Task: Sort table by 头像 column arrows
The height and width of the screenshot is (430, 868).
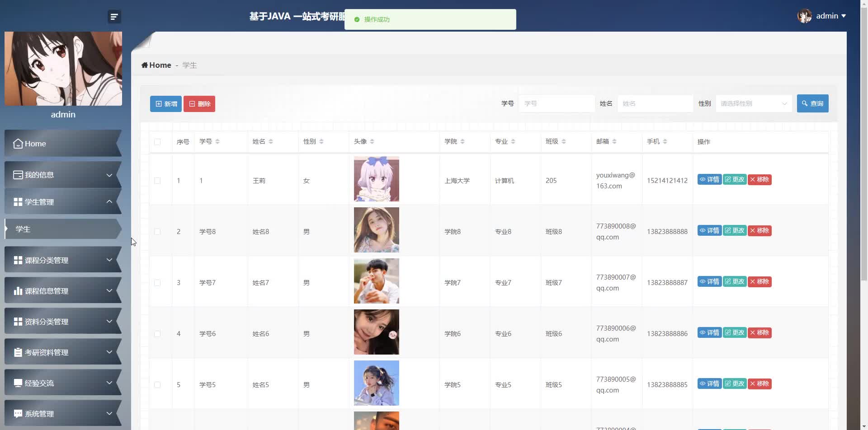Action: click(x=372, y=141)
